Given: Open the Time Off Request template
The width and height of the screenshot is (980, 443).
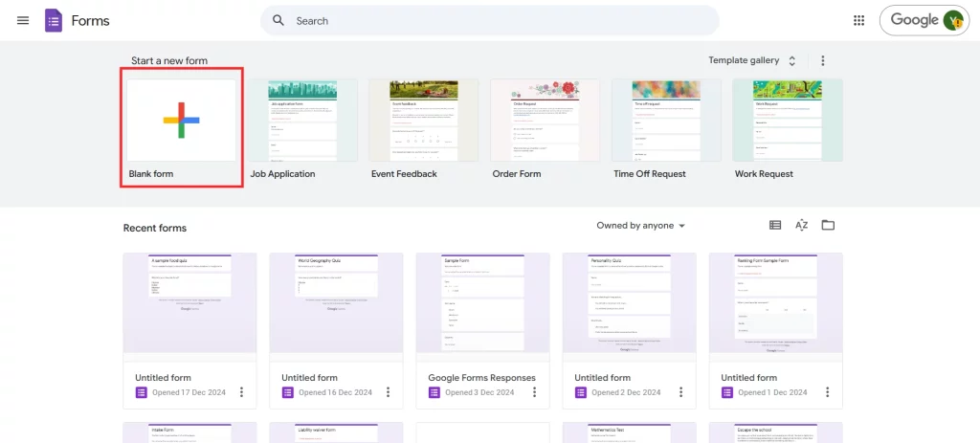Looking at the screenshot, I should (x=666, y=120).
